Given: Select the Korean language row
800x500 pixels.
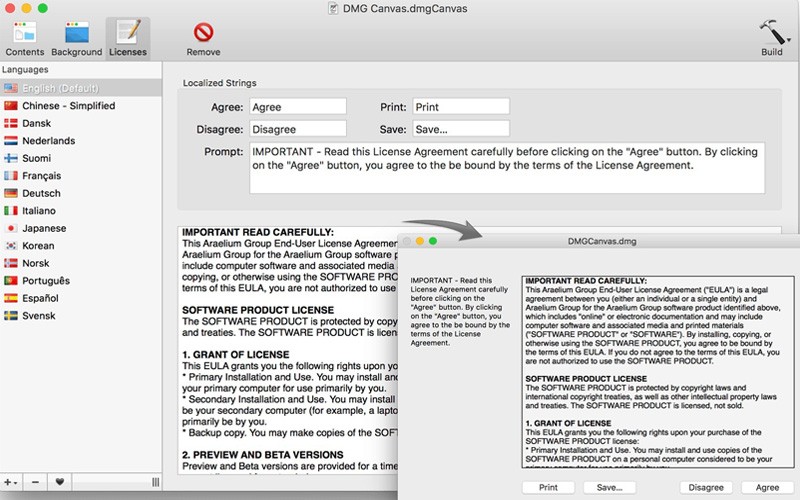Looking at the screenshot, I should 81,245.
